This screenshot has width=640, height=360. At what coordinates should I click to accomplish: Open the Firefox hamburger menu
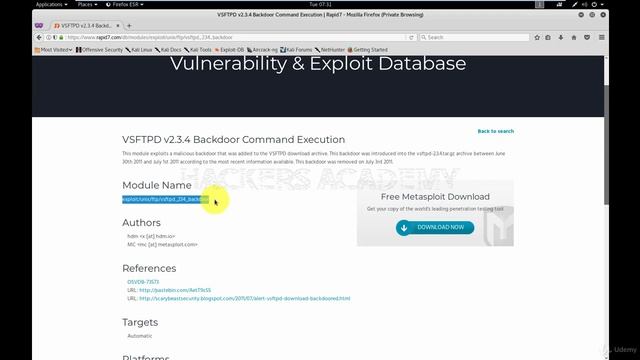602,37
